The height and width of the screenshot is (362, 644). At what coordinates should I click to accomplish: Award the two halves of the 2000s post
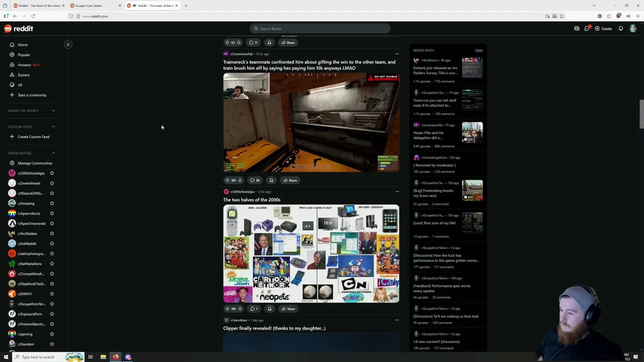pos(270,309)
